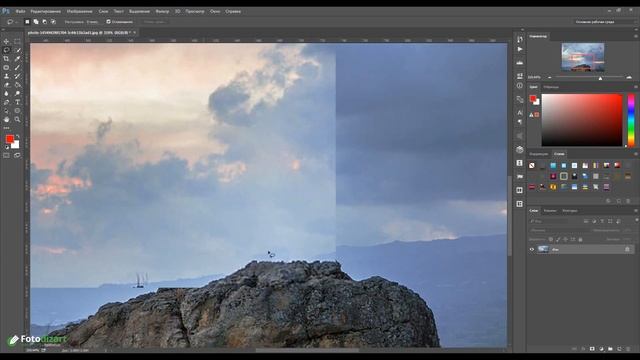Open the Histogram panel icon
Image resolution: width=640 pixels, height=360 pixels.
(520, 62)
